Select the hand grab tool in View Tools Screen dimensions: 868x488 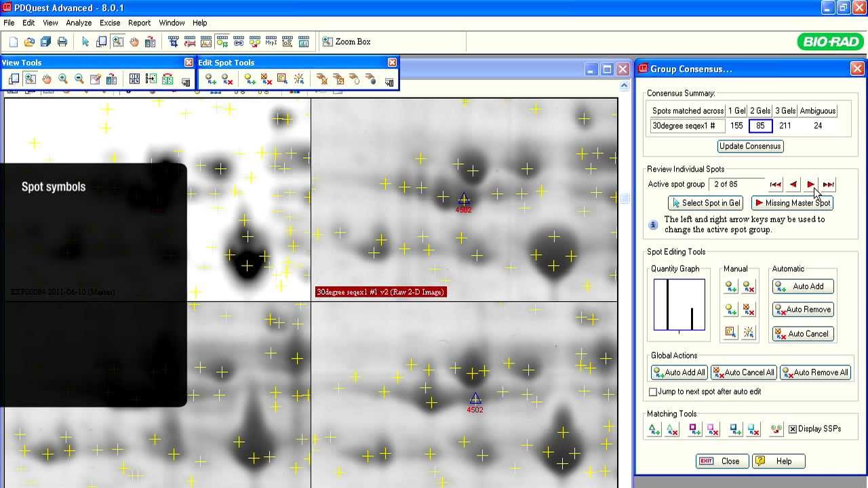pyautogui.click(x=47, y=79)
